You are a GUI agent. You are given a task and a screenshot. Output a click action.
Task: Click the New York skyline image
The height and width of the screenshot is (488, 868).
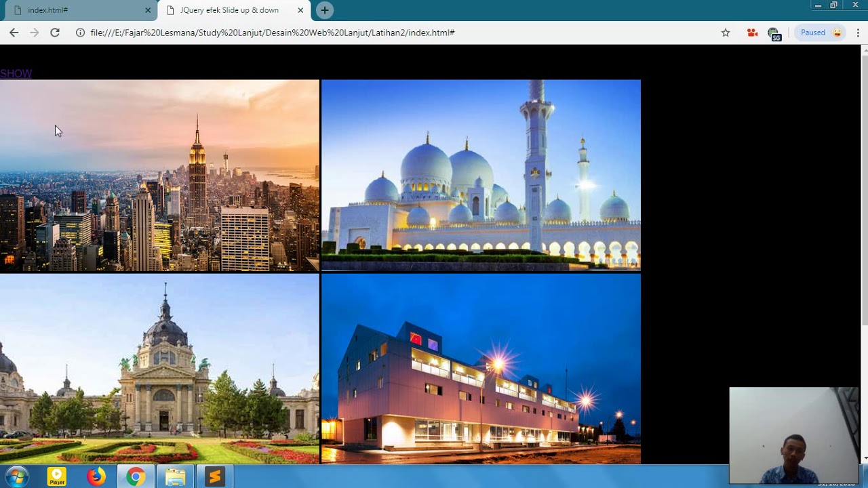coord(159,176)
